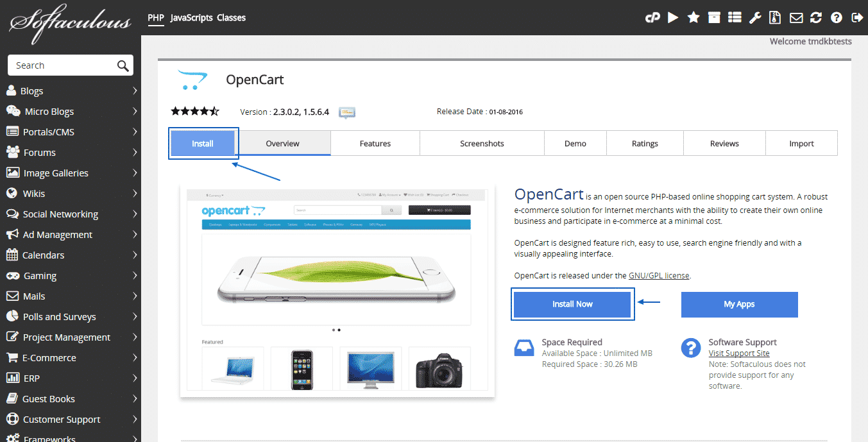Click the Blogs user icon in the sidebar
868x442 pixels.
pos(11,90)
